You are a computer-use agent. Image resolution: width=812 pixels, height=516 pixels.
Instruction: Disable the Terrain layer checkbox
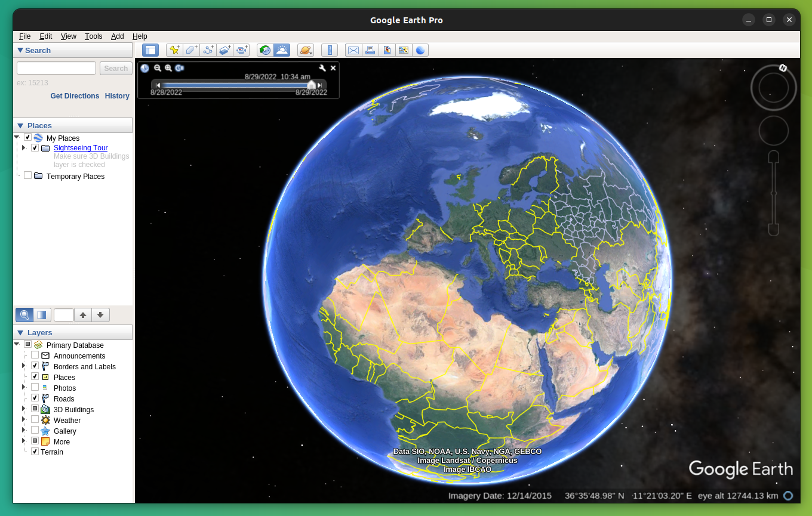click(35, 452)
